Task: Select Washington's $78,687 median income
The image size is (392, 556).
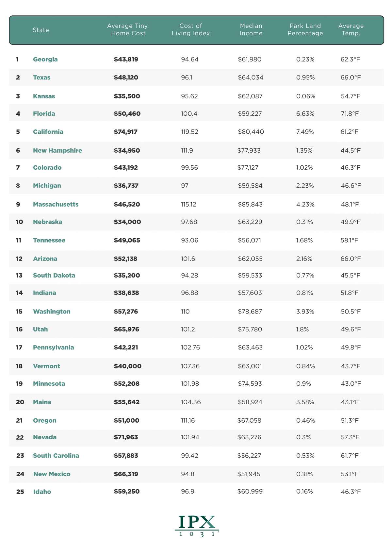Action: pos(250,312)
